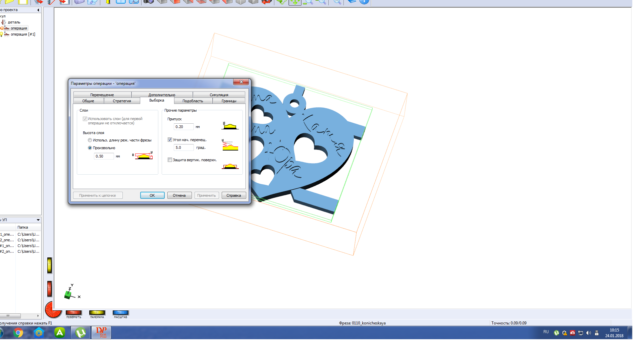Select the 'Произвольно' radio button
The height and width of the screenshot is (362, 644).
(x=90, y=148)
